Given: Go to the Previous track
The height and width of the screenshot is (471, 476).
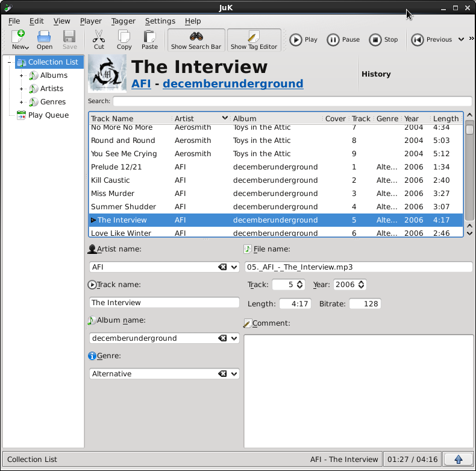Looking at the screenshot, I should tap(431, 40).
